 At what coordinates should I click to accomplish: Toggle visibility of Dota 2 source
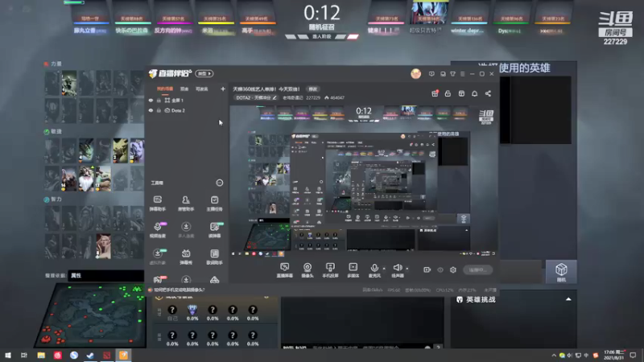(151, 110)
